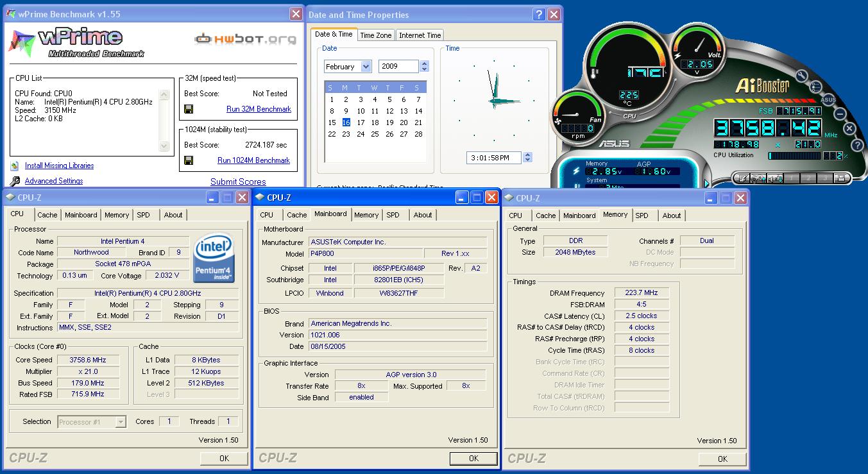Open the month dropdown showing February
The width and height of the screenshot is (868, 474).
click(x=366, y=67)
